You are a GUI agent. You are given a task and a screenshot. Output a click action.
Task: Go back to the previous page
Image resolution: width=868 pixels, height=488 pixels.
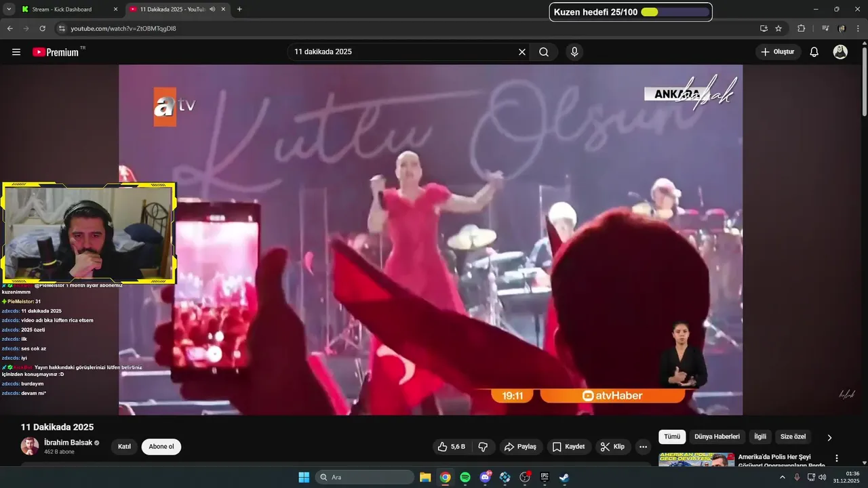point(10,28)
